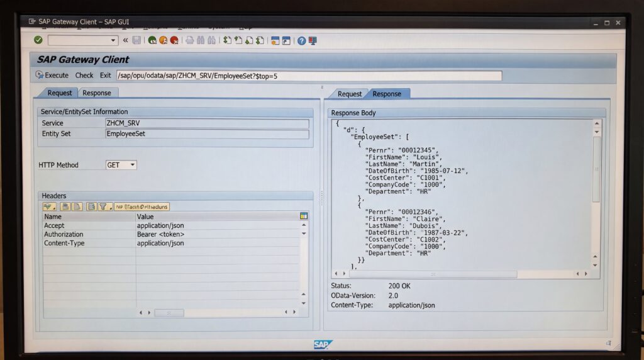This screenshot has width=644, height=360.
Task: Click the yellow text button in Headers toolbar
Action: 142,206
